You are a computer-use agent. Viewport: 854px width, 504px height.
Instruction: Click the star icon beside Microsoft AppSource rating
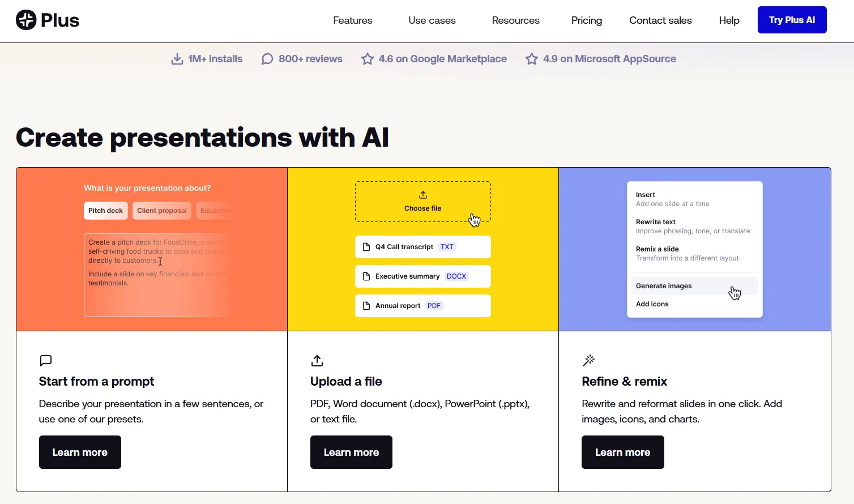coord(532,59)
